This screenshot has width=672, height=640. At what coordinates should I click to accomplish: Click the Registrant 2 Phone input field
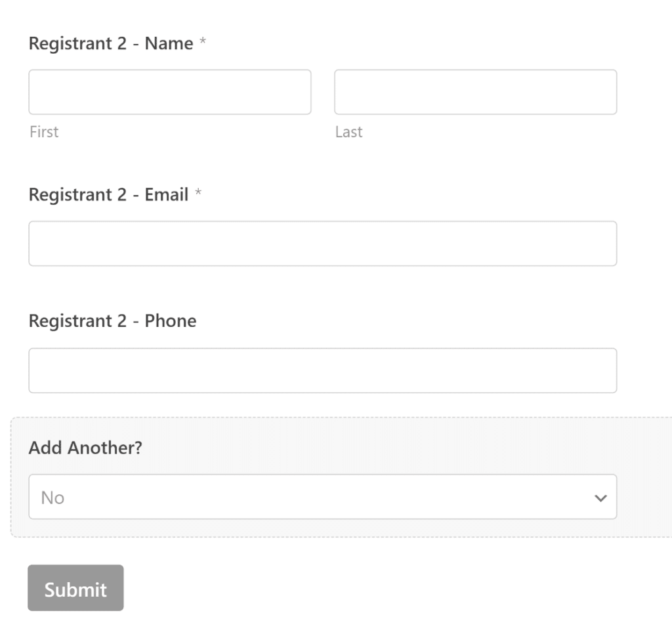[x=322, y=370]
